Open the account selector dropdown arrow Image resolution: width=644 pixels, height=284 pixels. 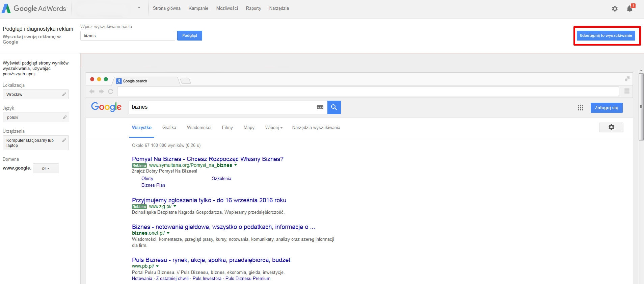point(139,8)
